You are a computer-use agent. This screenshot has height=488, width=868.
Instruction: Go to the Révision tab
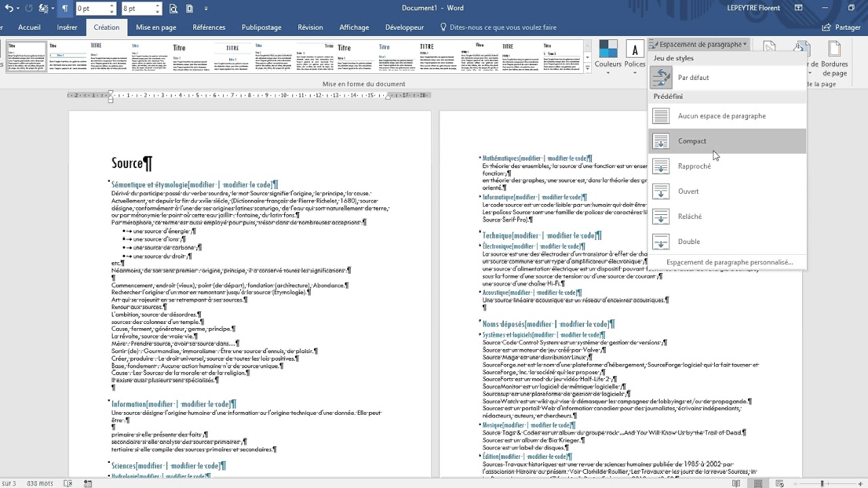[x=310, y=27]
